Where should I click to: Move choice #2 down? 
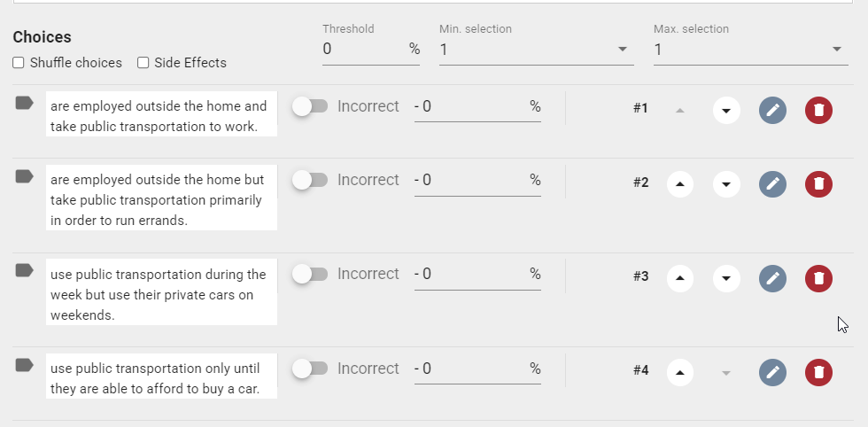pyautogui.click(x=726, y=184)
